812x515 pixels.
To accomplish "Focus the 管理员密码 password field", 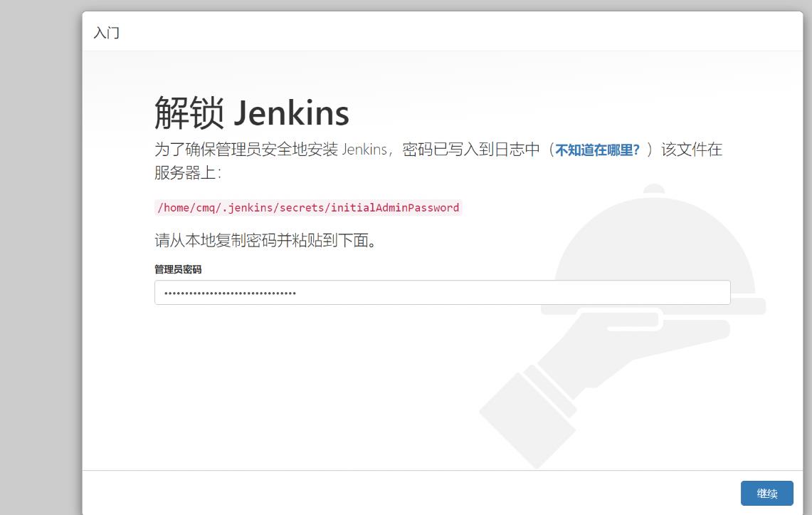I will [x=442, y=293].
